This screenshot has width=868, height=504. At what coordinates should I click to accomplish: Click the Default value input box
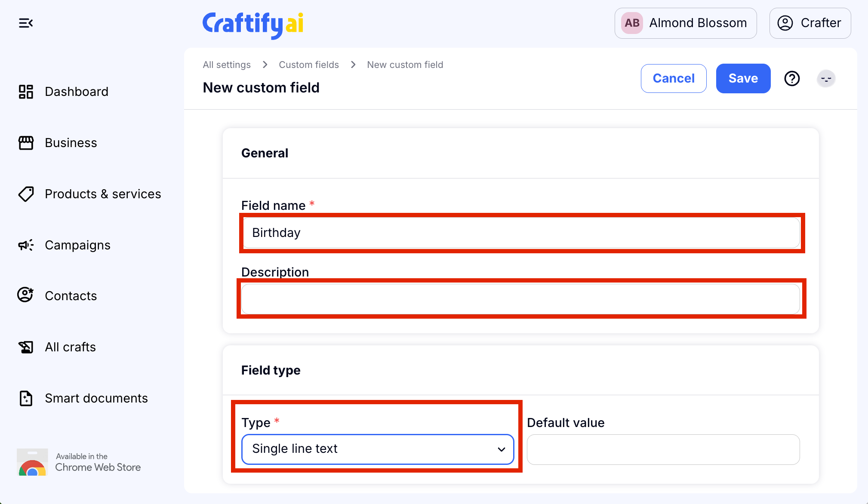(663, 449)
